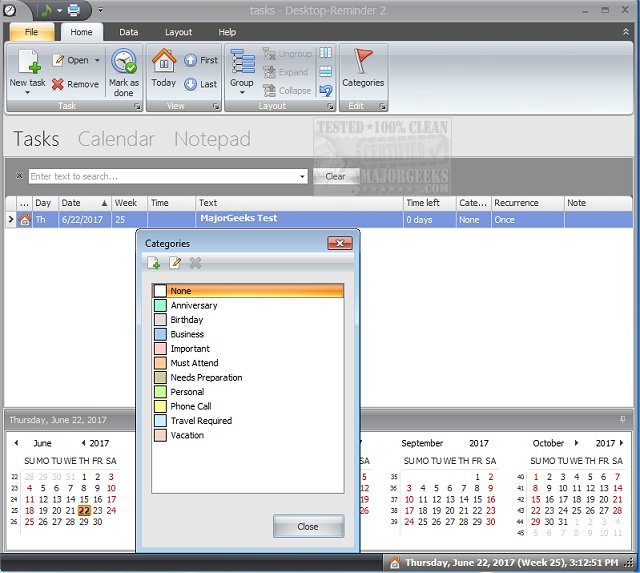
Task: Click the New task icon
Action: point(27,62)
